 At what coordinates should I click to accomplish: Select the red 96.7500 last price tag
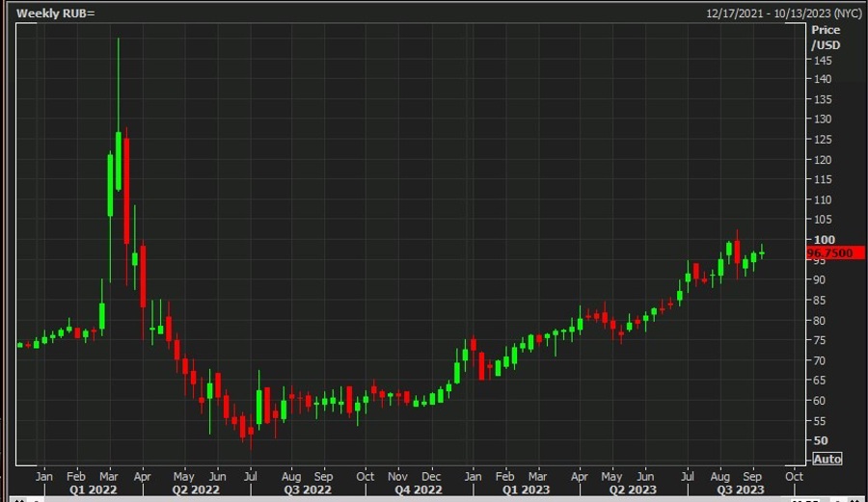pyautogui.click(x=836, y=253)
